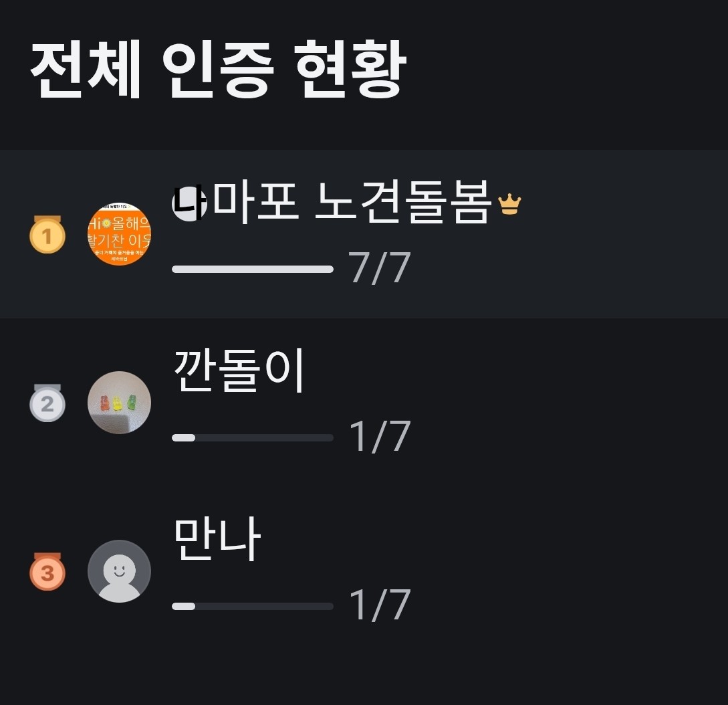Viewport: 728px width, 705px height.
Task: Click the unfilled part of 깐돌이's progress bar
Action: point(264,437)
